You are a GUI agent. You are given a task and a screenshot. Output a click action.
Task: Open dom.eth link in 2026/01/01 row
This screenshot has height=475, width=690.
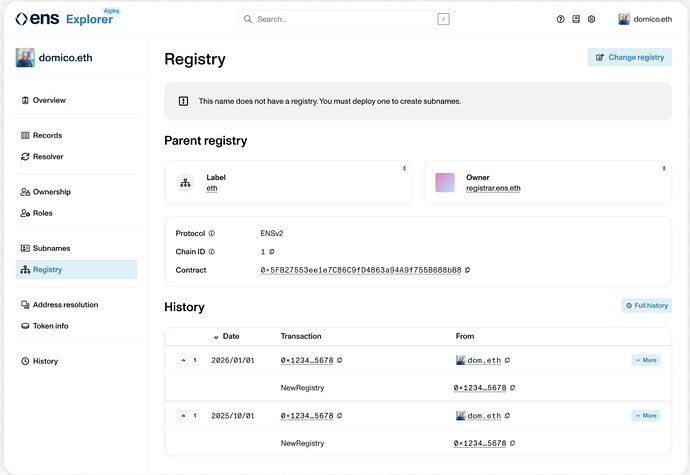pyautogui.click(x=484, y=360)
